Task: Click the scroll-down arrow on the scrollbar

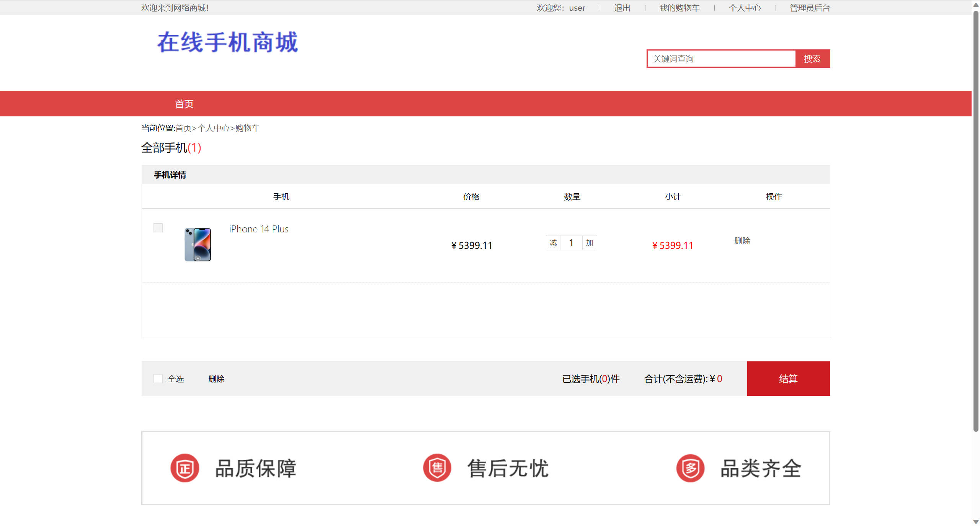Action: coord(975,522)
